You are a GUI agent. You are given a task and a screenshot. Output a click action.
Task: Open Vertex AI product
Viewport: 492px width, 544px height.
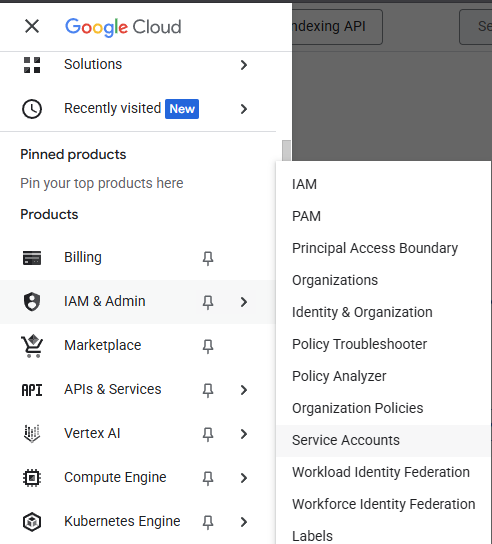pos(92,433)
